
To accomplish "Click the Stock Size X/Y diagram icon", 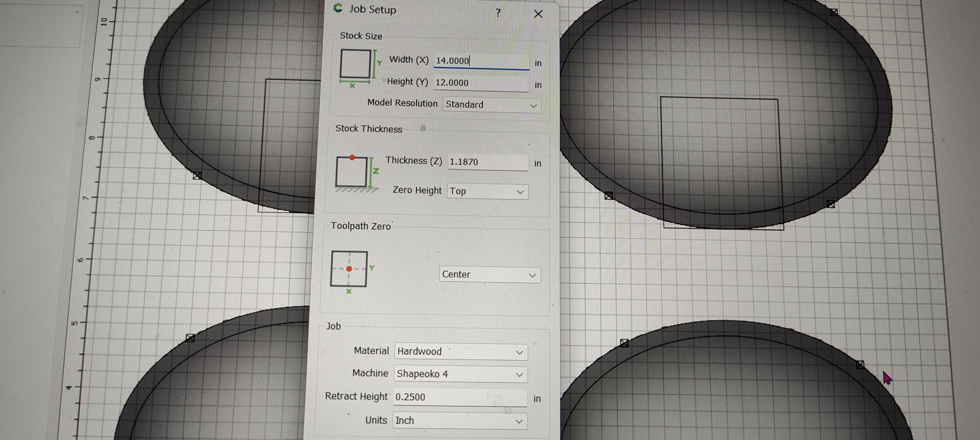I will point(360,68).
